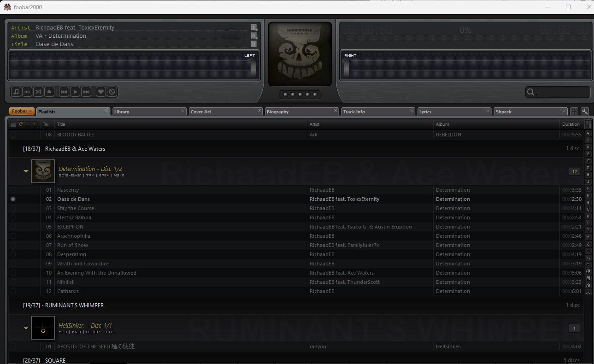This screenshot has width=594, height=364.
Task: Jump to letter K in index
Action: pos(588,188)
